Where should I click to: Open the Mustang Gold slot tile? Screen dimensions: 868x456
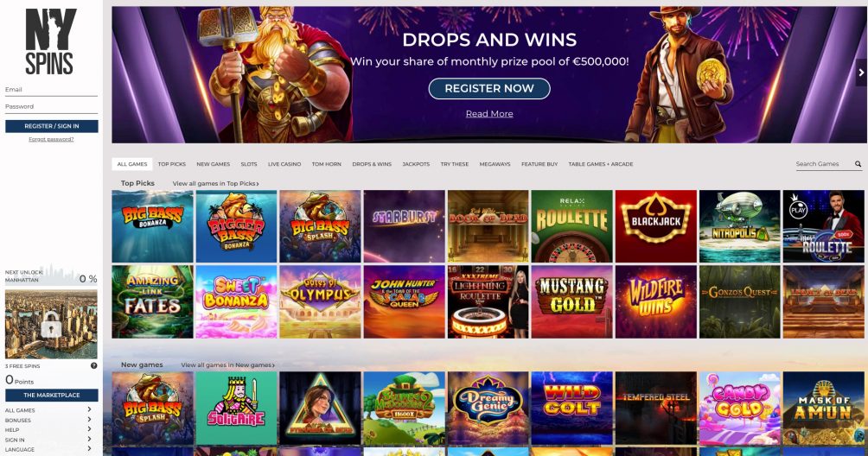[571, 301]
